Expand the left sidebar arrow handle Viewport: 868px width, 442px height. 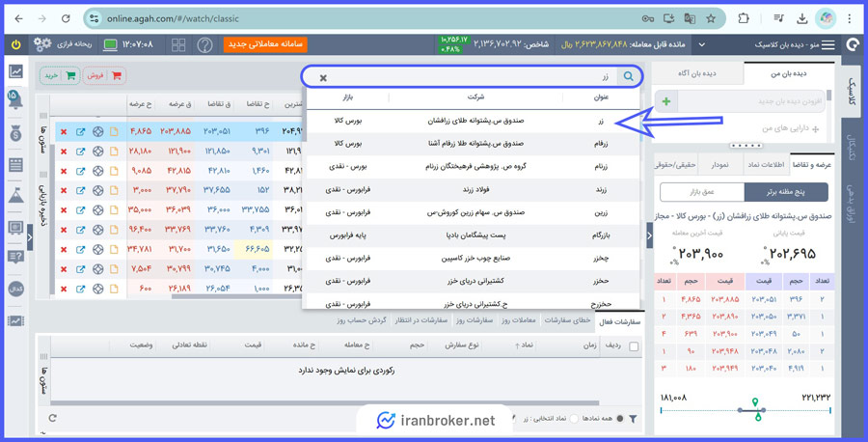pyautogui.click(x=30, y=238)
